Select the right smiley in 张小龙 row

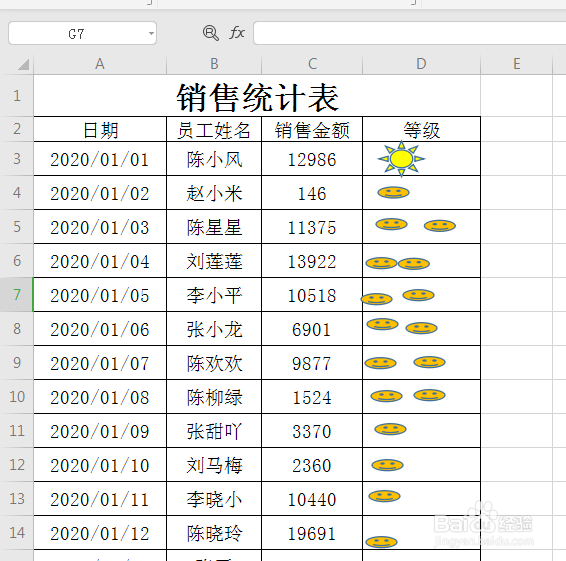point(421,328)
